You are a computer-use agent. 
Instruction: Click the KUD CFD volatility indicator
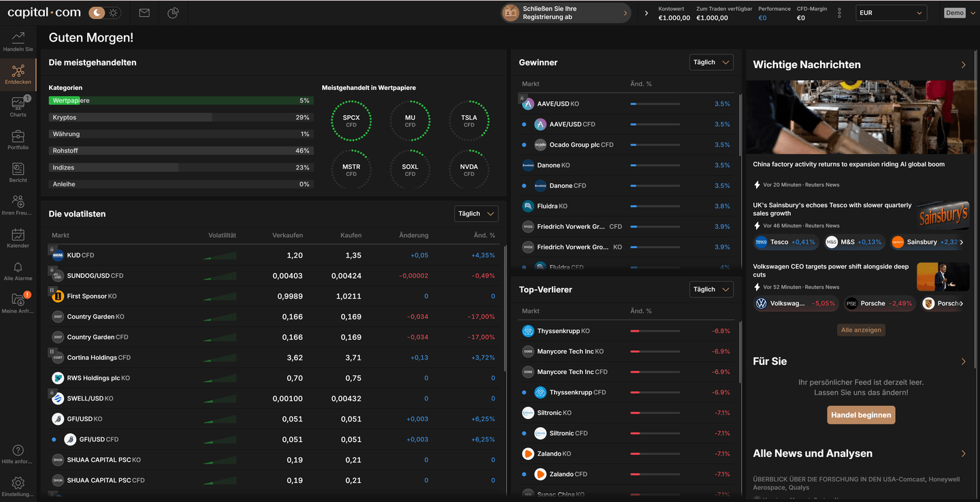tap(220, 256)
